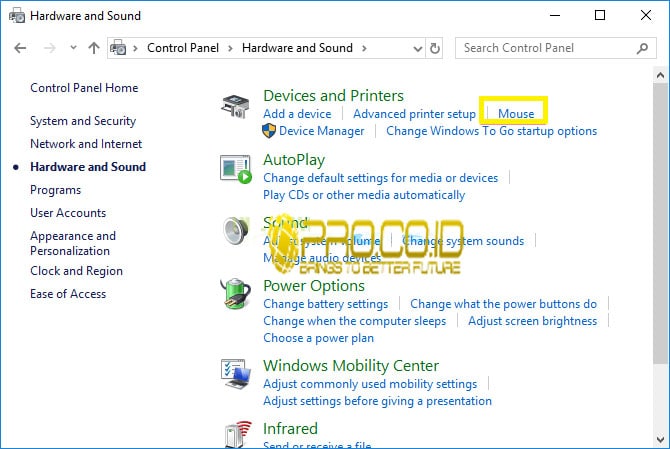Screen dimensions: 670x449
Task: Open the Programs category
Action: [56, 190]
